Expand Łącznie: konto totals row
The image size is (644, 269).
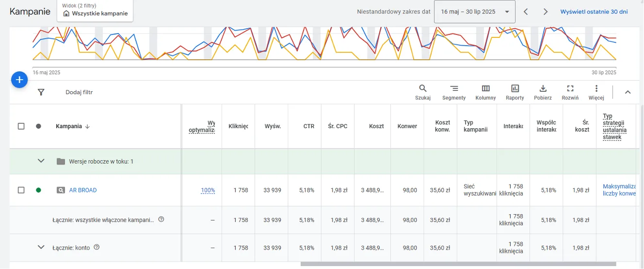[x=41, y=248]
